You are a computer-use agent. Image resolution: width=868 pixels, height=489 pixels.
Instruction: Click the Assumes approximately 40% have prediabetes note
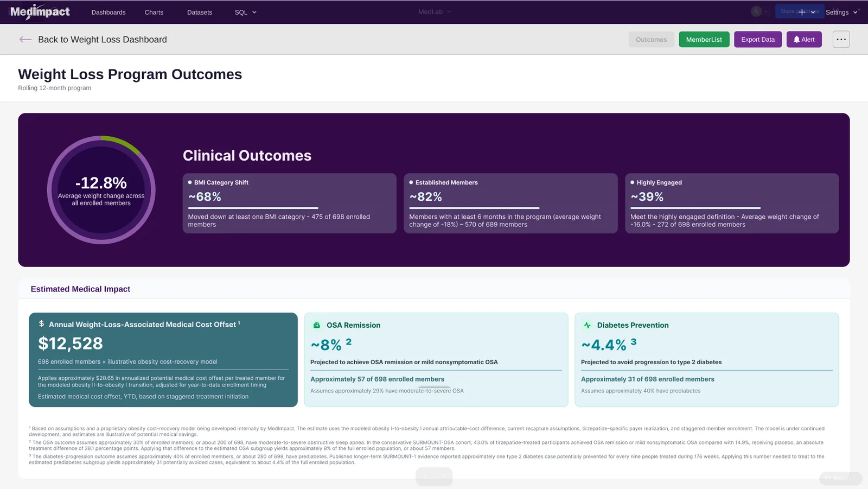pos(641,391)
